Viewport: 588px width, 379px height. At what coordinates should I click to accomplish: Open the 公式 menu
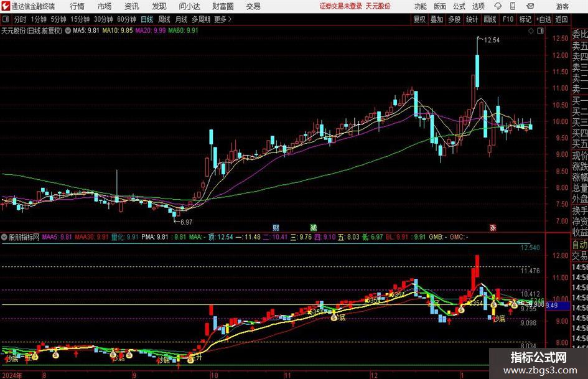pos(459,6)
